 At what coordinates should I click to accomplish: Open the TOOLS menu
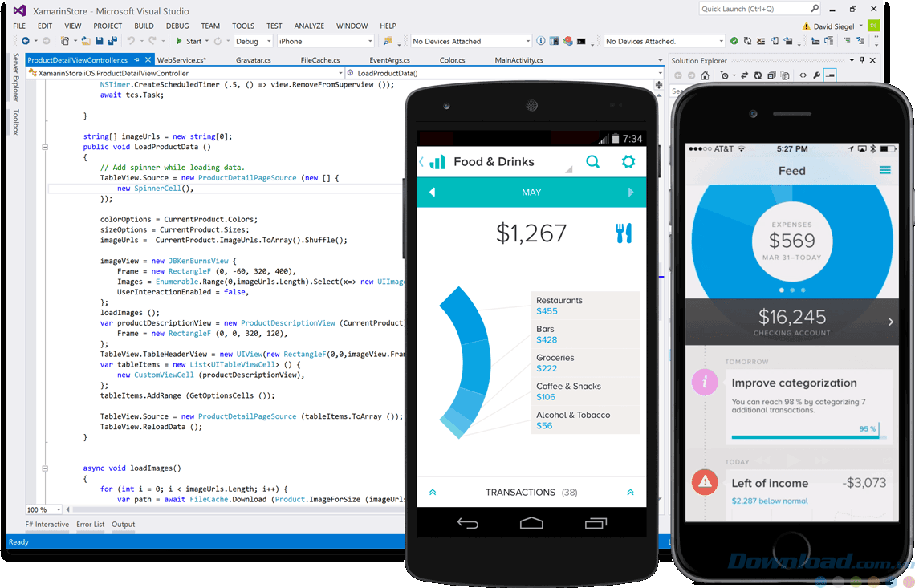tap(243, 26)
